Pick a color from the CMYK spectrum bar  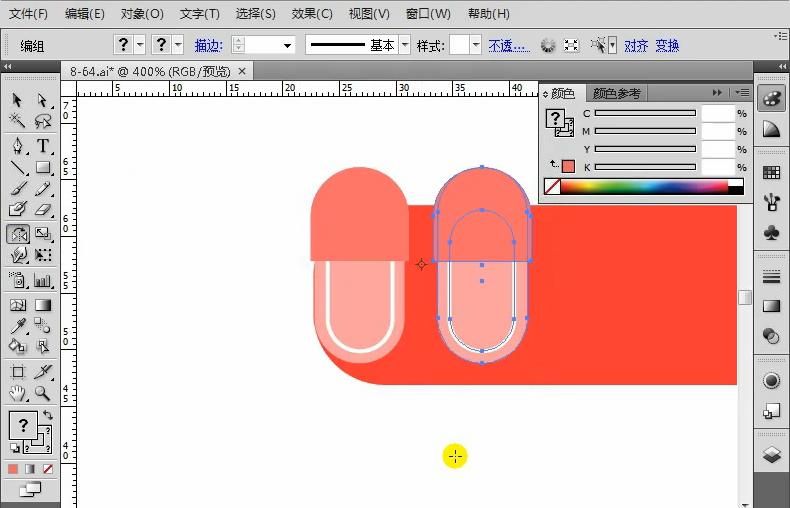(x=644, y=186)
